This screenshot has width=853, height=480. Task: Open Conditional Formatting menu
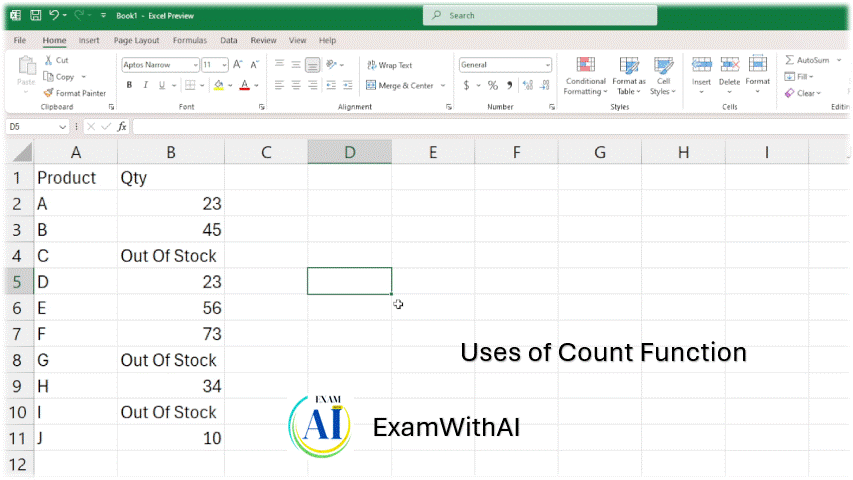585,76
